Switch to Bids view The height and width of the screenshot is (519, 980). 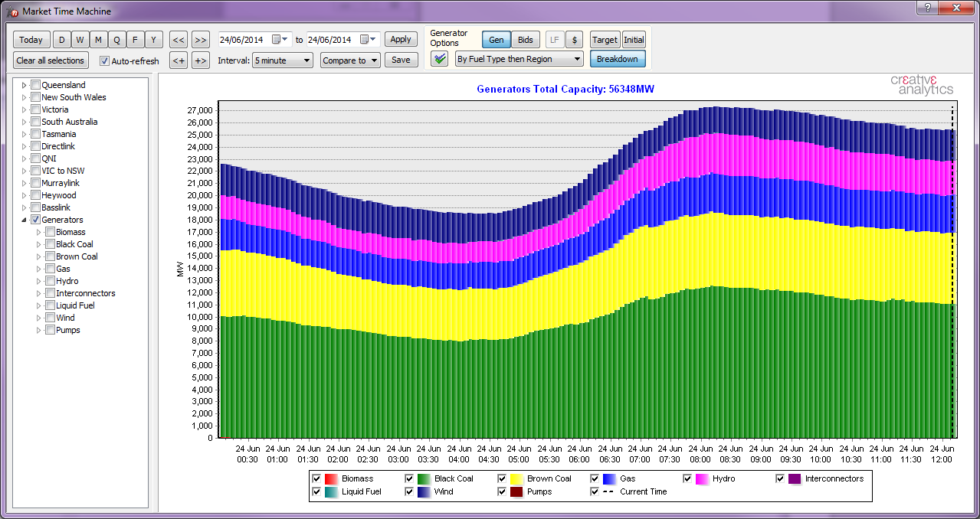[x=526, y=40]
